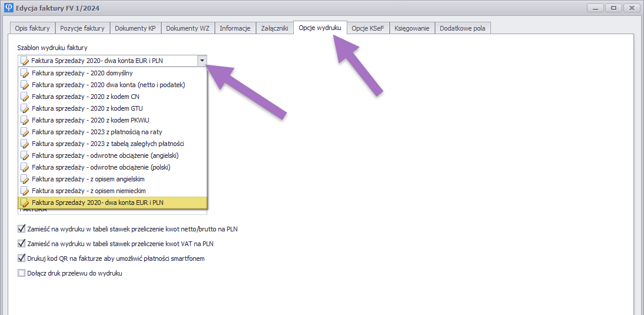Click the template icon in the combo box field
The image size is (644, 315).
point(25,60)
